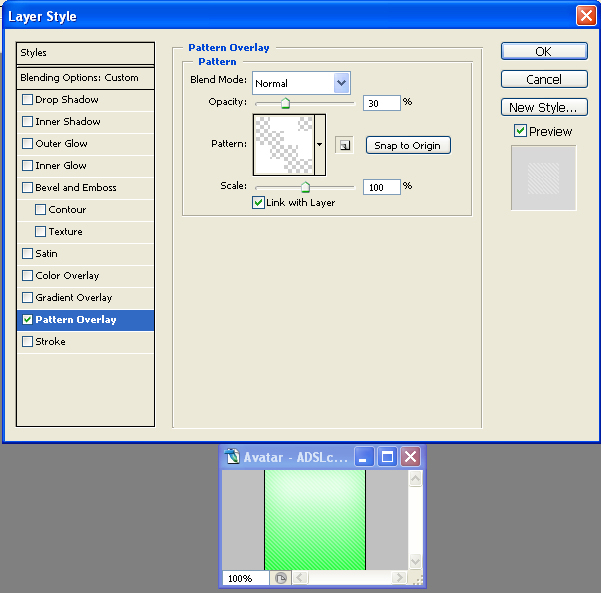
Task: Click the Scale value field showing 100
Action: (x=382, y=187)
